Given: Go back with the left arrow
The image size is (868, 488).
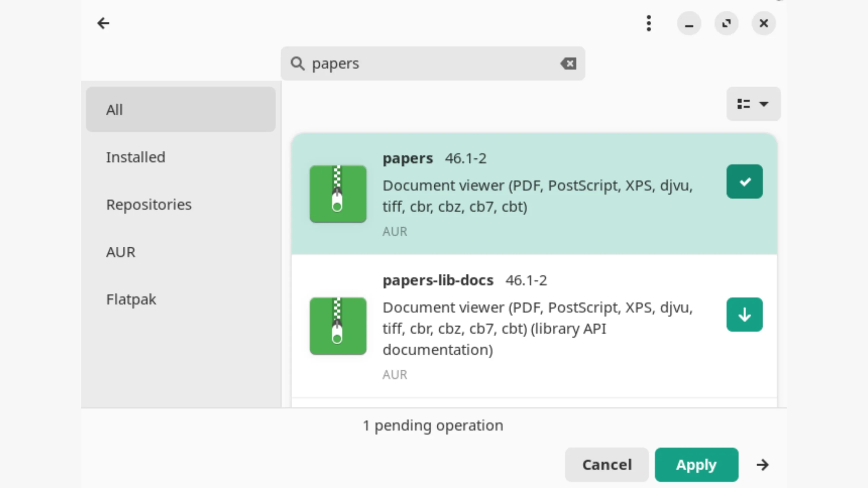Looking at the screenshot, I should [x=103, y=23].
